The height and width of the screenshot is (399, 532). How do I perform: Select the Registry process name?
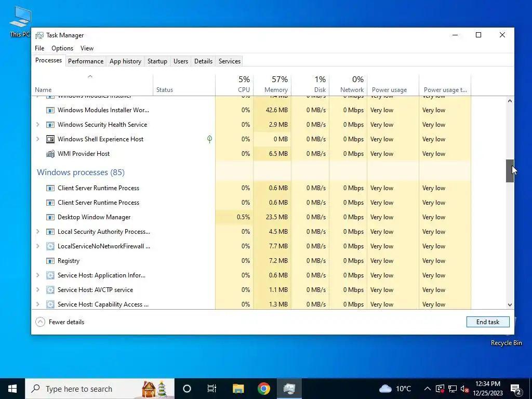[x=69, y=261]
